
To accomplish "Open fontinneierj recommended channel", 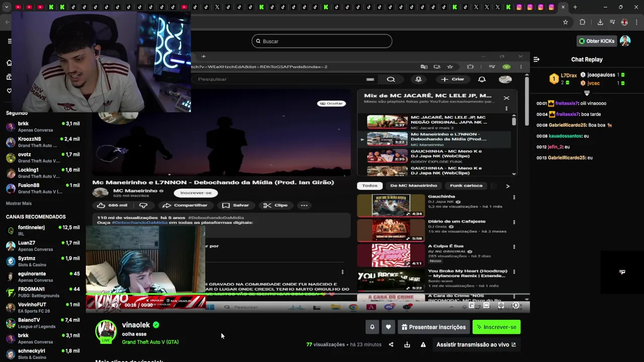I will click(x=42, y=231).
